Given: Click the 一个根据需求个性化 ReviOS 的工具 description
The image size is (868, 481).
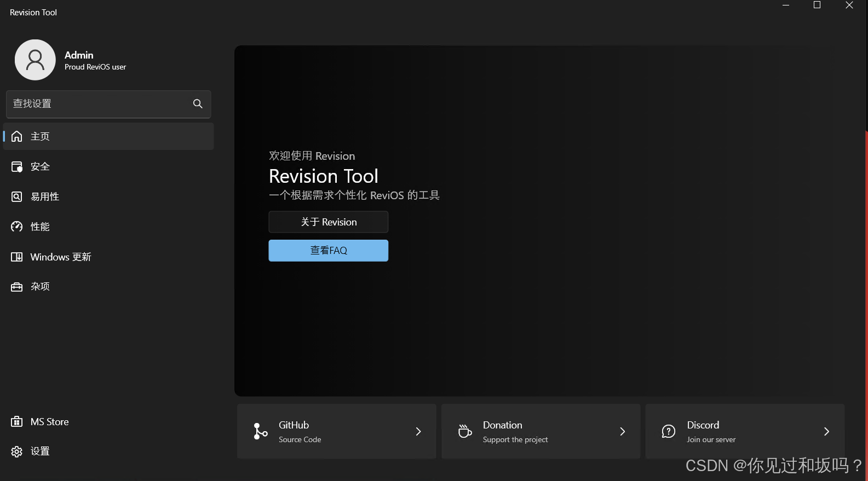Looking at the screenshot, I should click(354, 195).
